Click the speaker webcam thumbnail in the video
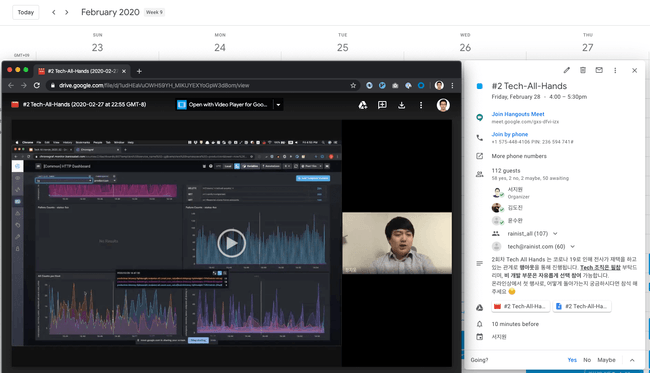The height and width of the screenshot is (373, 650). (397, 243)
